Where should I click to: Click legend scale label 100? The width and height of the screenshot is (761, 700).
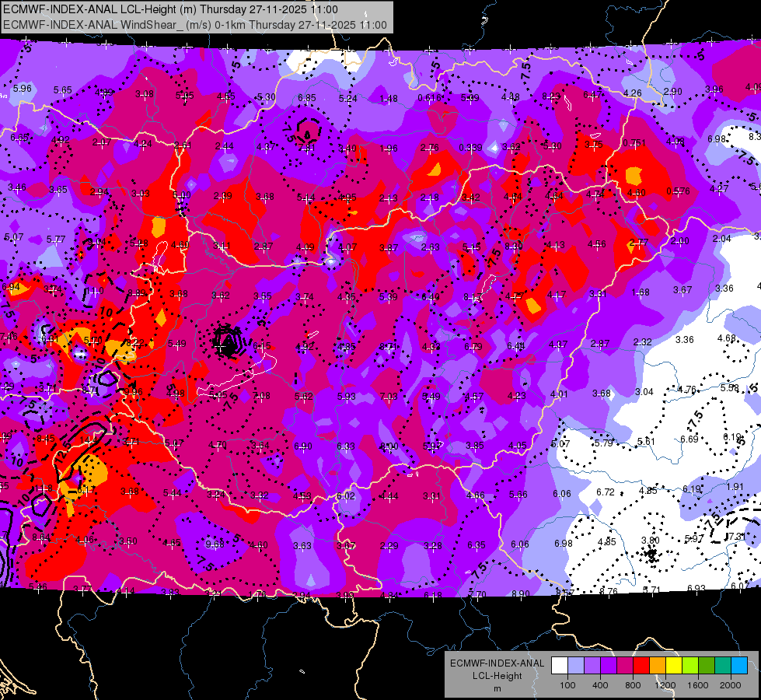point(567,685)
